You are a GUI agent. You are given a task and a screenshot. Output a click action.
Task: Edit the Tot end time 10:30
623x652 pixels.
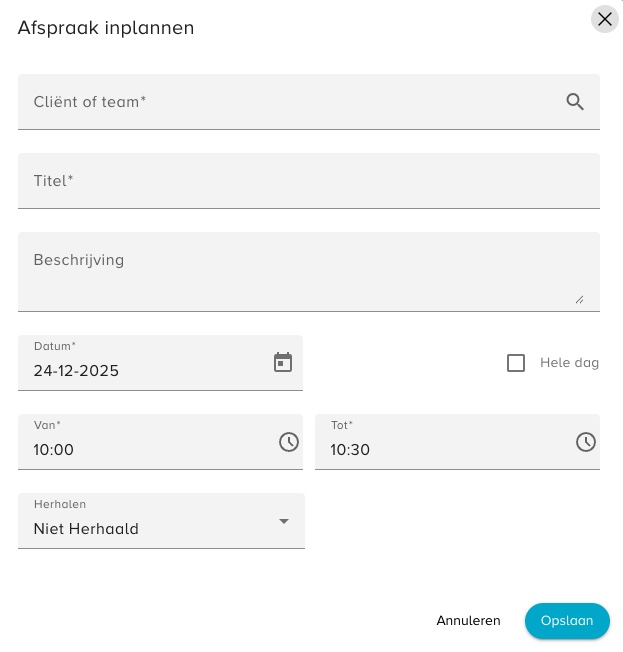click(440, 450)
